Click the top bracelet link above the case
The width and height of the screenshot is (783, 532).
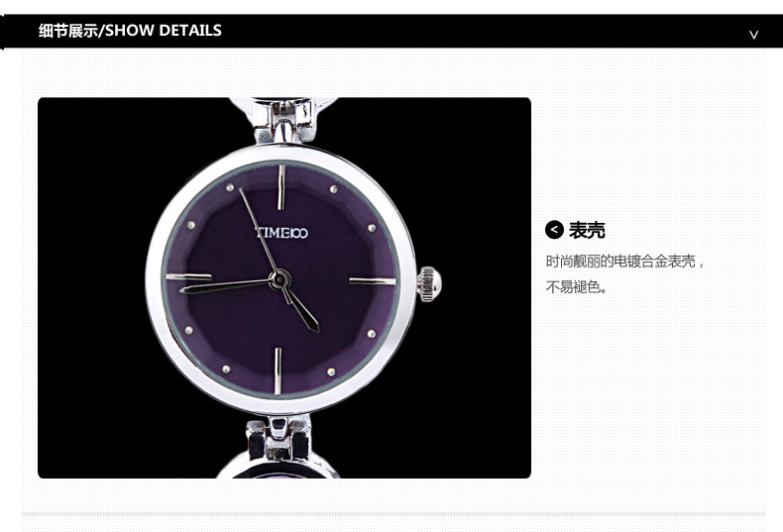coord(283,120)
